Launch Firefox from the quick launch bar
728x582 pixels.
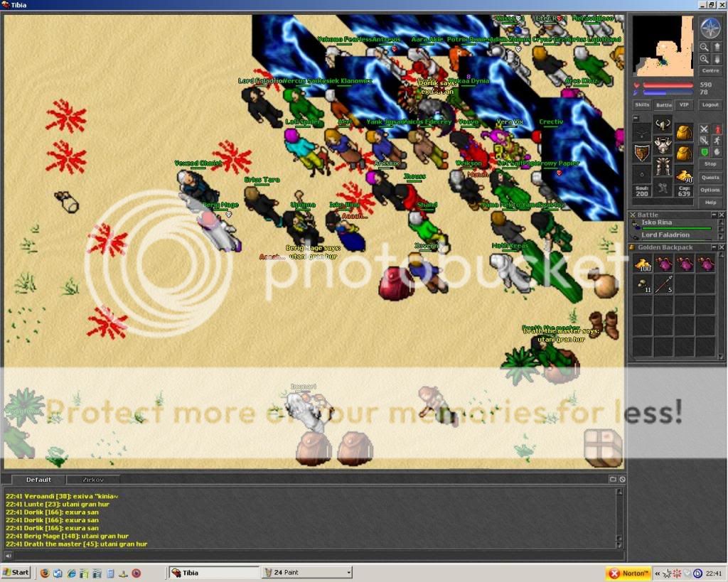click(44, 573)
